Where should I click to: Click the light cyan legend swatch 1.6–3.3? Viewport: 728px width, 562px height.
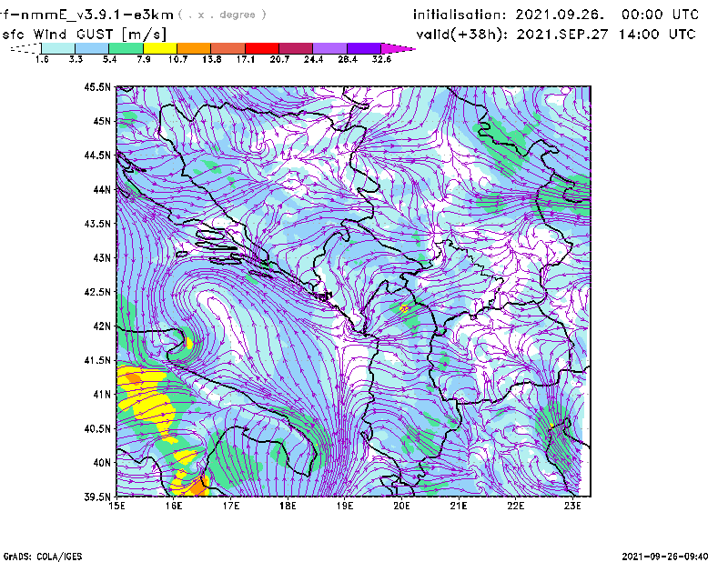(x=58, y=48)
